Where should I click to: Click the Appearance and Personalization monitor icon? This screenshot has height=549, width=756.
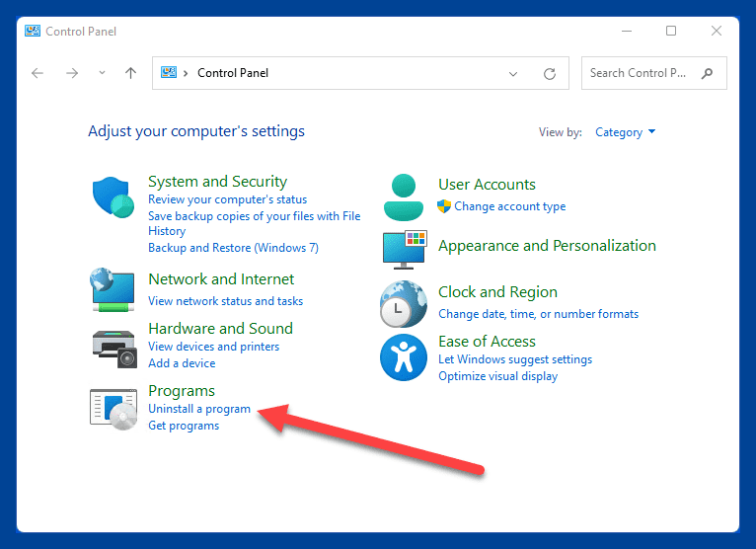tap(405, 250)
